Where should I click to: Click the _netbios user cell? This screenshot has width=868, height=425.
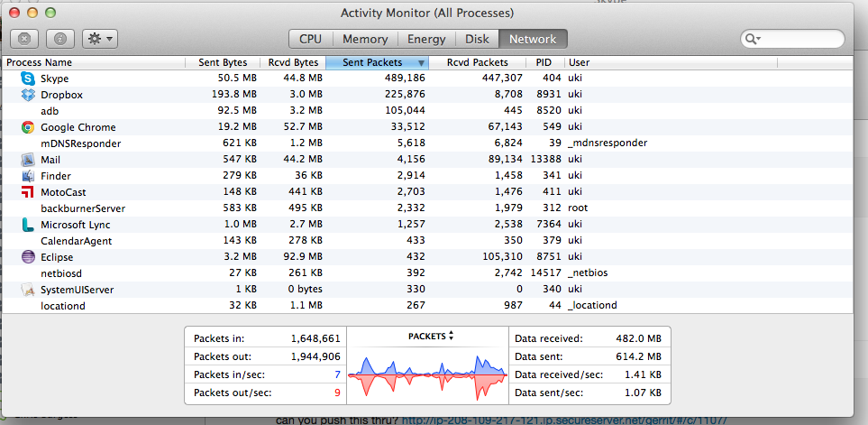click(x=588, y=273)
